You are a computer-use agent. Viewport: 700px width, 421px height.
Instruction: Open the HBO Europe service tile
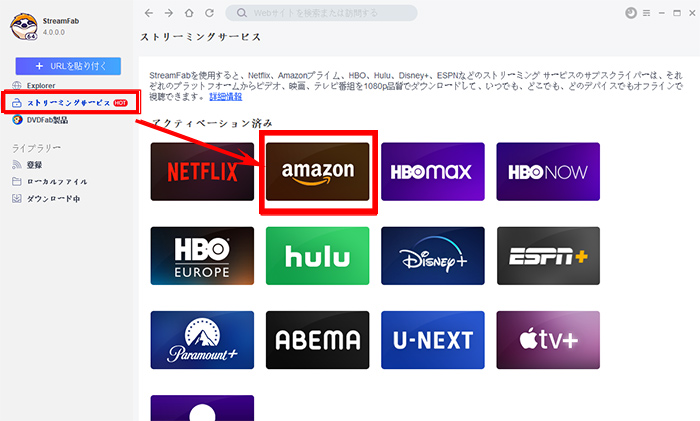(x=202, y=256)
